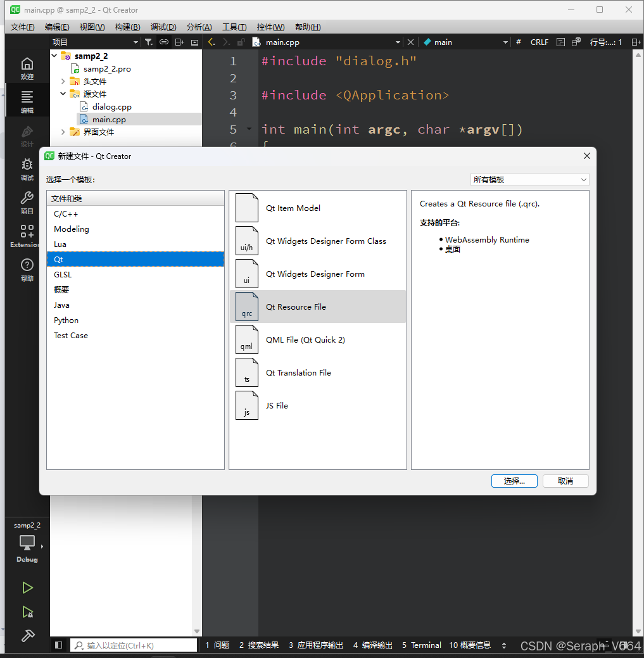Click the project tree filter icon
Viewport: 644px width, 658px height.
pyautogui.click(x=149, y=42)
